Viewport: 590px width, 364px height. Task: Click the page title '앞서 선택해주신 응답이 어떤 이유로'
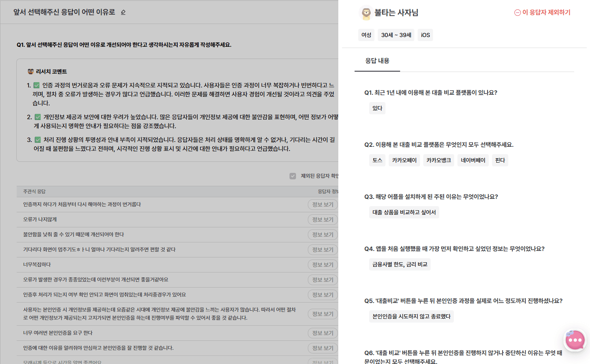coord(64,12)
